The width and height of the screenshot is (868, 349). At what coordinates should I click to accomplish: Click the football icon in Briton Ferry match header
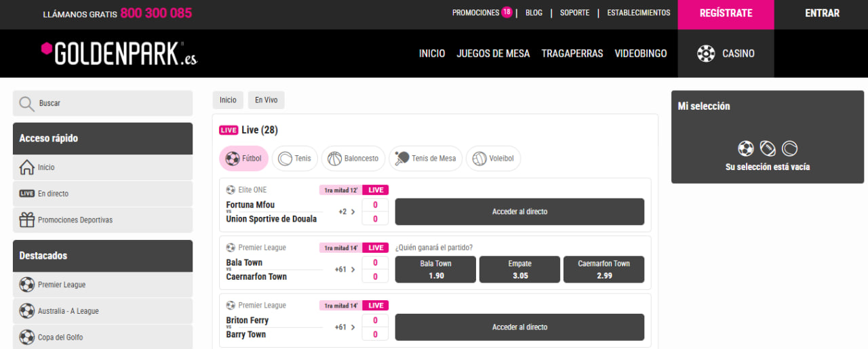tap(231, 305)
